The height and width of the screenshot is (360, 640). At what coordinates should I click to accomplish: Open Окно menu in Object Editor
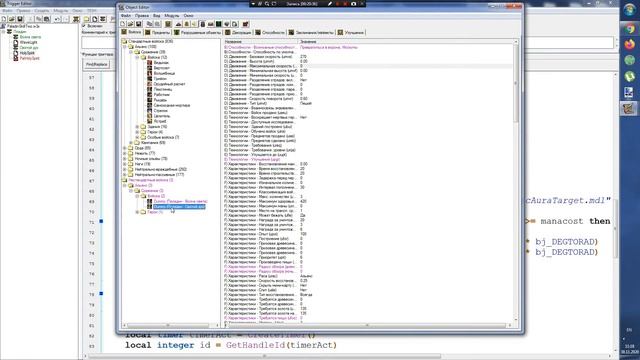(188, 16)
